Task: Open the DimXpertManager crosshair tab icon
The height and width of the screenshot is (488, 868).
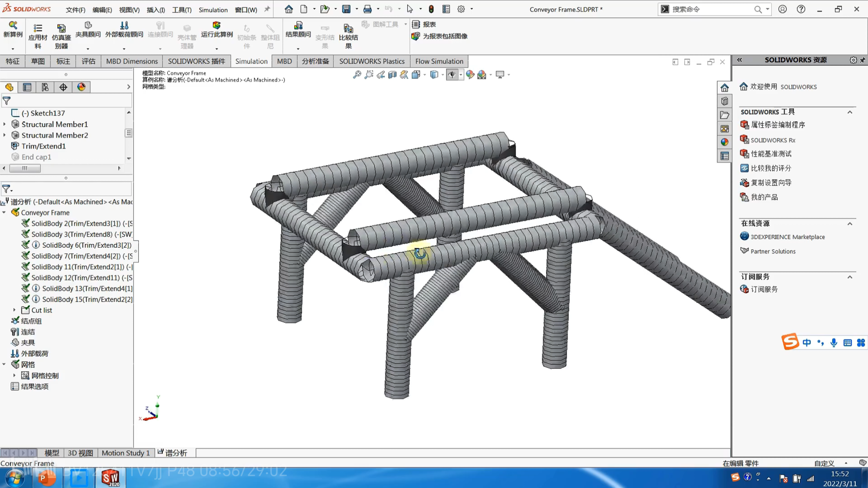Action: [x=63, y=87]
